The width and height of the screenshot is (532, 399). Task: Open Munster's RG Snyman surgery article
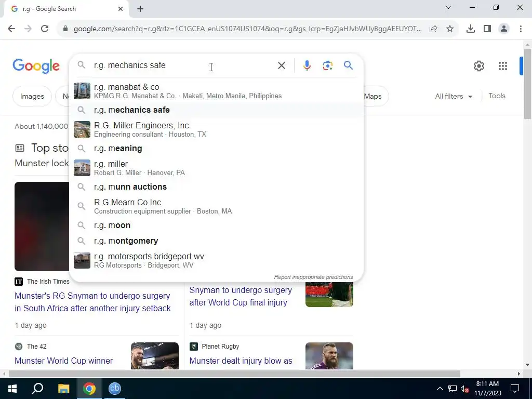point(92,302)
